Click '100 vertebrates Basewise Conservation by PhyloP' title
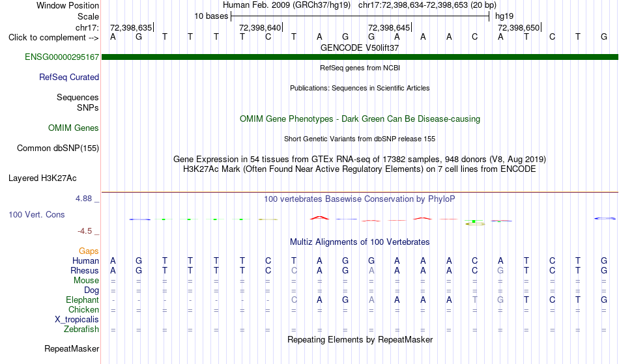This screenshot has height=364, width=619. tap(360, 199)
